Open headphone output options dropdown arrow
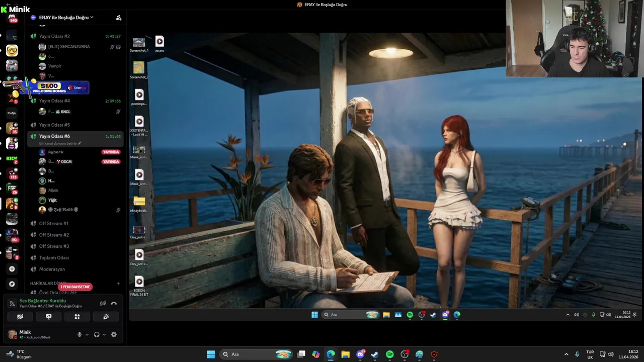This screenshot has width=644, height=362. 104,334
